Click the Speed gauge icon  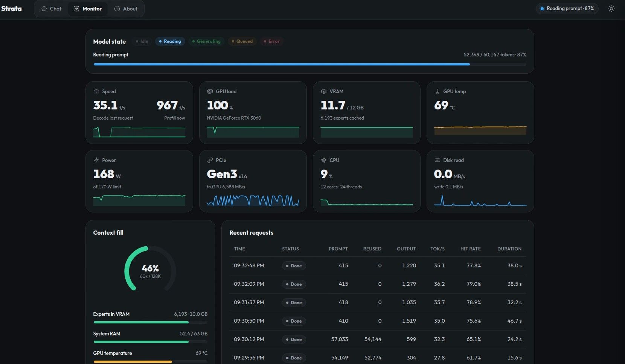(96, 91)
